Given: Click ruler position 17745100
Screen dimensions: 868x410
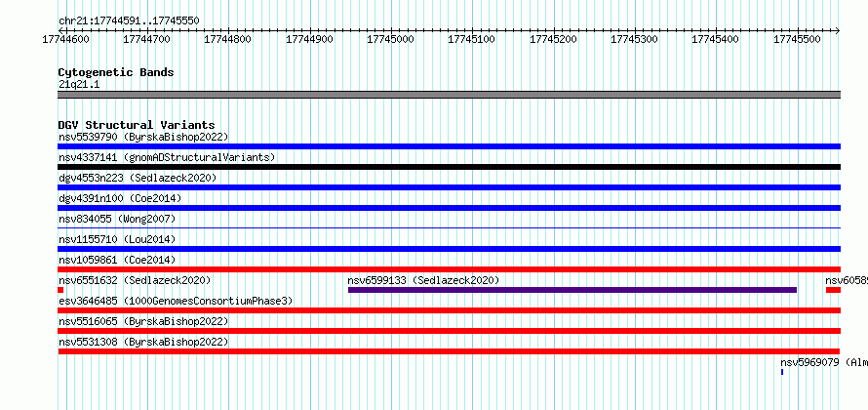Looking at the screenshot, I should click(472, 39).
